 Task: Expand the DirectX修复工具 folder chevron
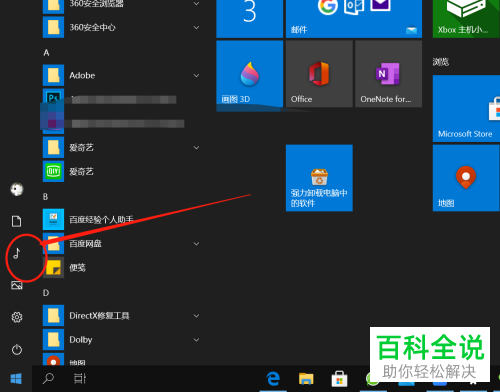pyautogui.click(x=197, y=316)
